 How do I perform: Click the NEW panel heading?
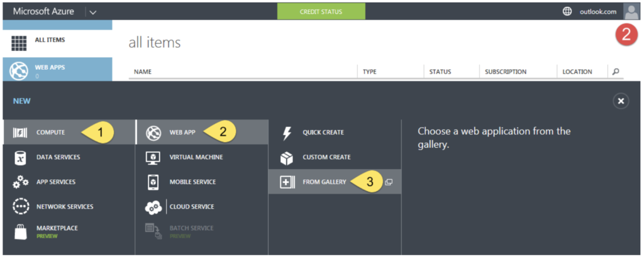coord(22,101)
